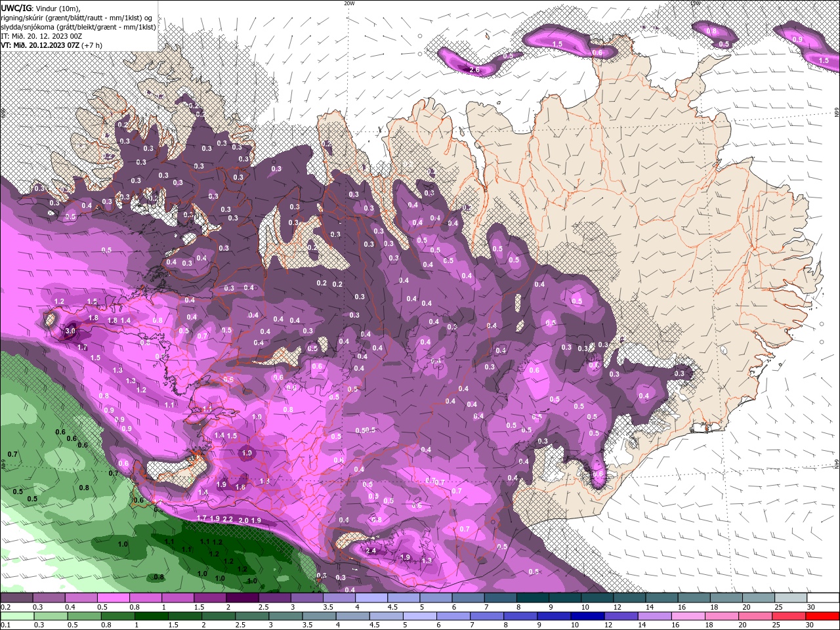Click the 2.2 value on the southwest coast
This screenshot has width=840, height=630.
click(x=228, y=519)
